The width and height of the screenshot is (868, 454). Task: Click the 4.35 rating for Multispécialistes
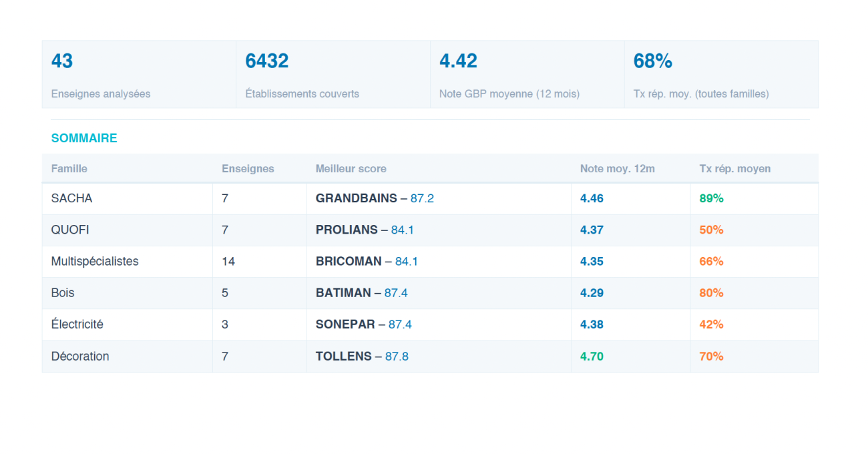(592, 262)
